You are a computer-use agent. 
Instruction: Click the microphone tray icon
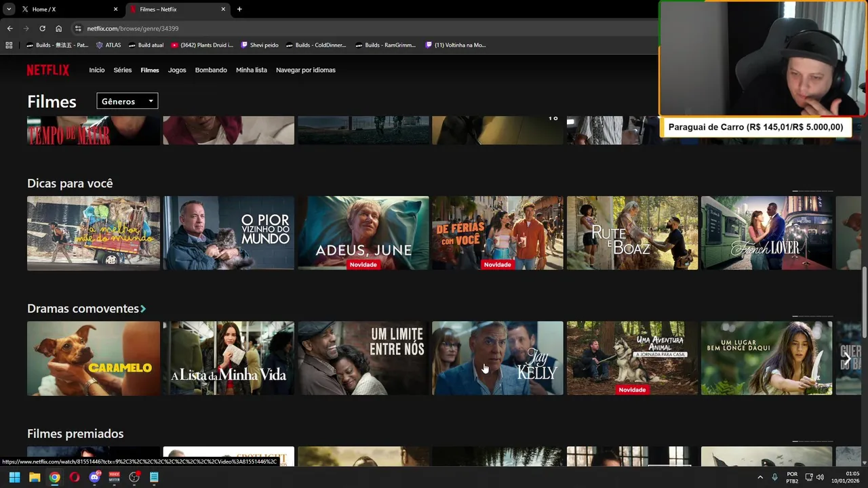click(775, 477)
